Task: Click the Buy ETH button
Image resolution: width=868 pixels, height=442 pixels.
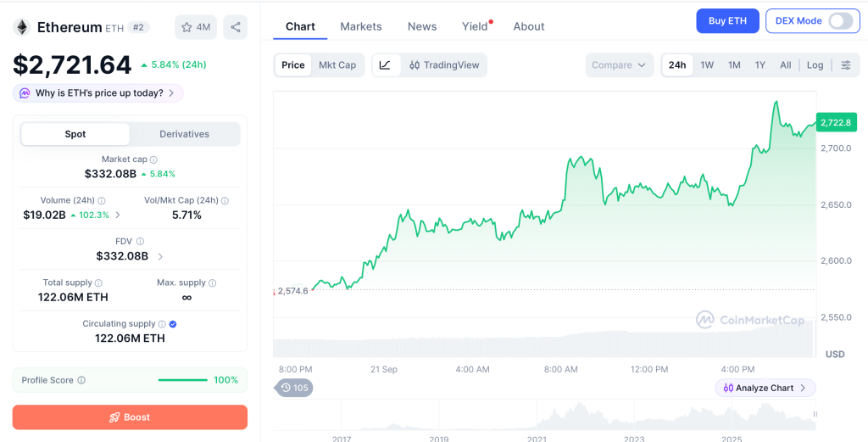Action: (727, 21)
